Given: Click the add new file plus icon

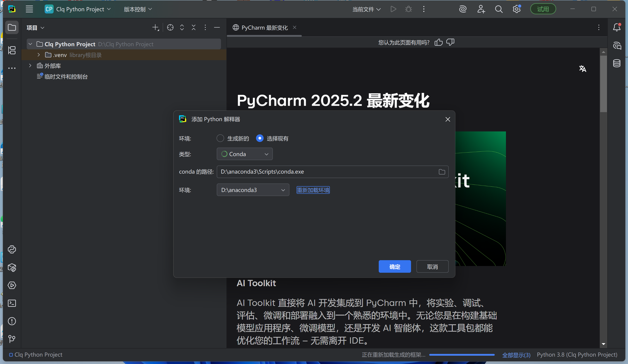Looking at the screenshot, I should [x=155, y=27].
